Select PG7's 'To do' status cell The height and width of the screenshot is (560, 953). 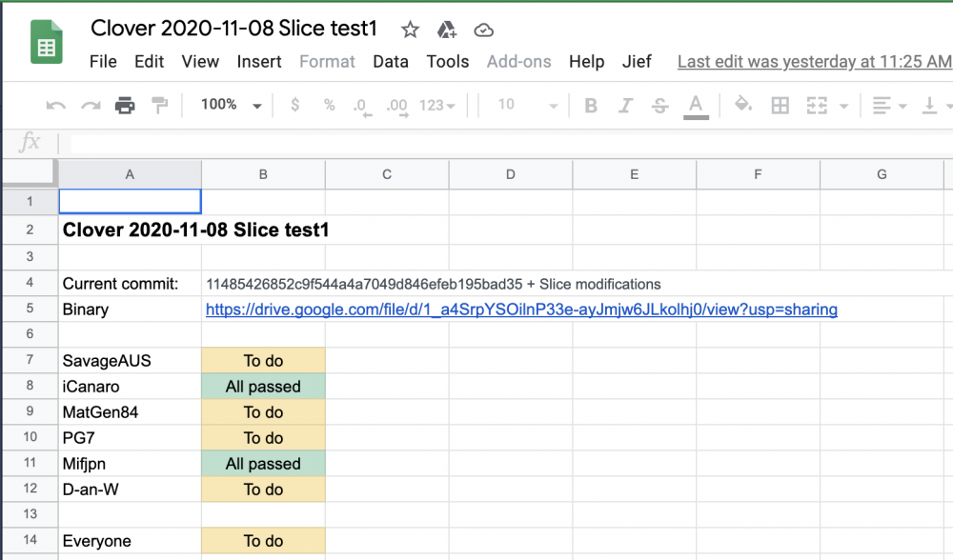click(x=263, y=437)
